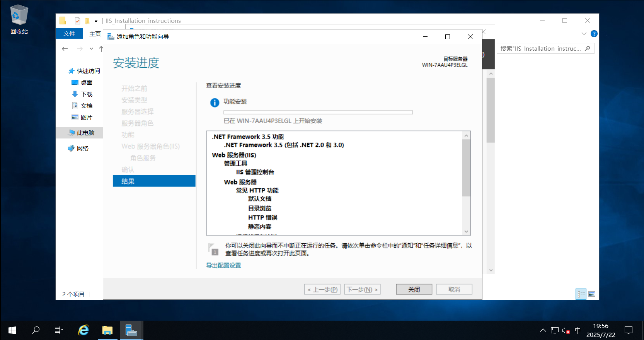This screenshot has height=340, width=644.
Task: Go up one folder level in Explorer
Action: click(101, 49)
